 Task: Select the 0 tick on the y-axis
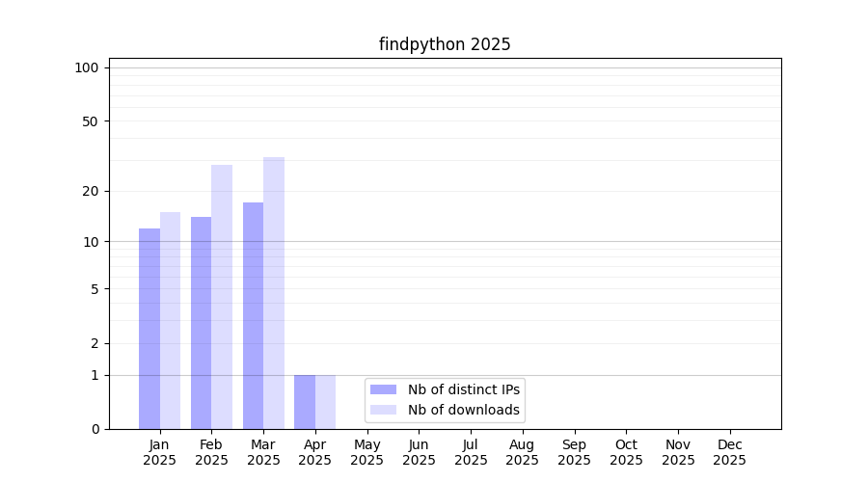pos(95,429)
